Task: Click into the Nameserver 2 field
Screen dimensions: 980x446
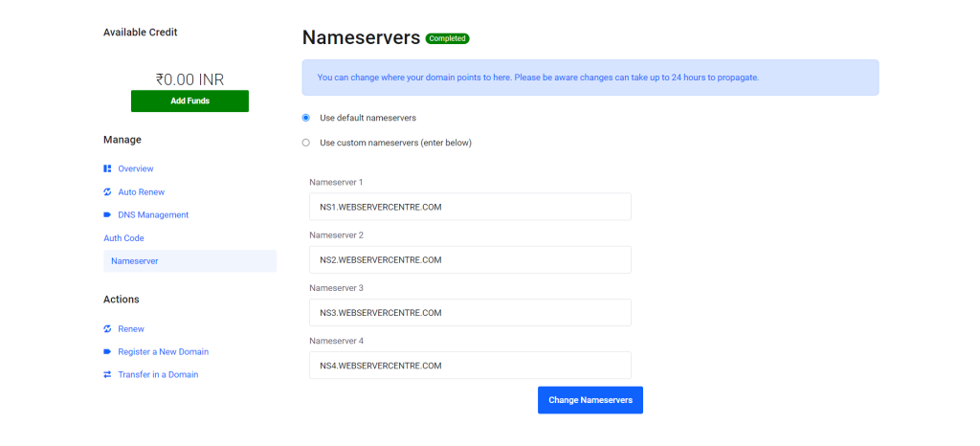Action: [x=470, y=260]
